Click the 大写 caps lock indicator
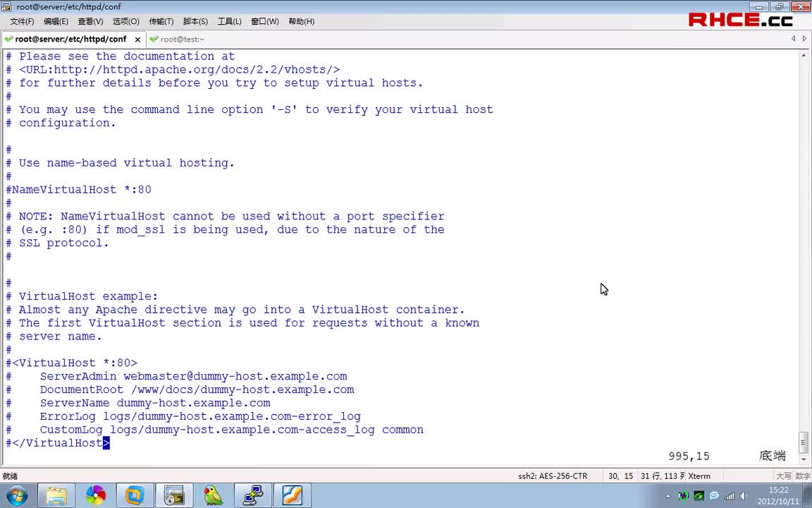Viewport: 812px width, 508px height. point(784,476)
